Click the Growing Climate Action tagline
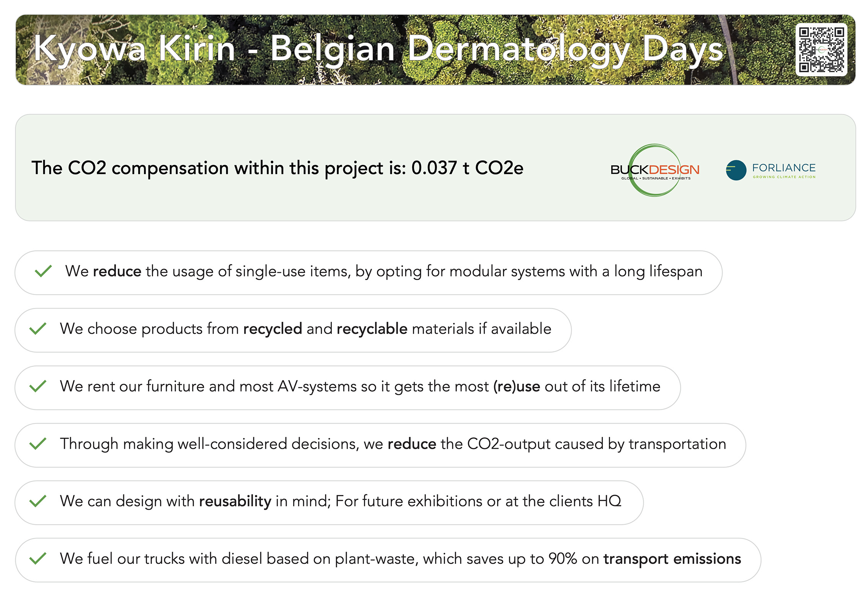The image size is (868, 614). [x=784, y=177]
